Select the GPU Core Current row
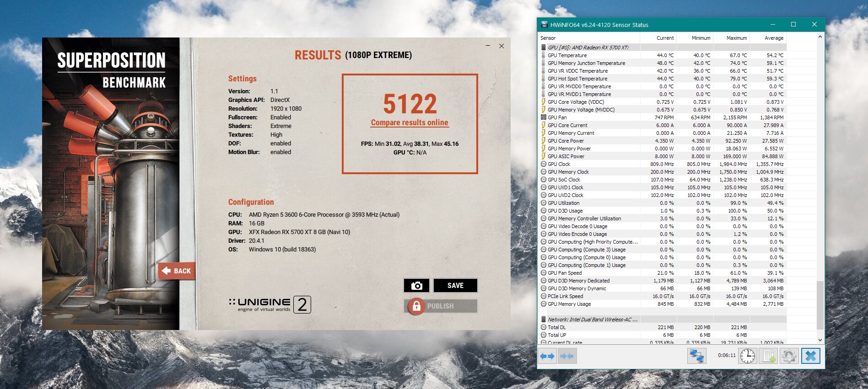The height and width of the screenshot is (389, 868). click(x=663, y=125)
